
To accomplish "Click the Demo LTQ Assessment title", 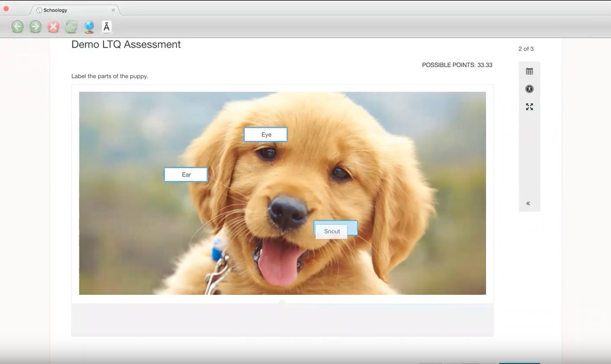I will click(126, 44).
